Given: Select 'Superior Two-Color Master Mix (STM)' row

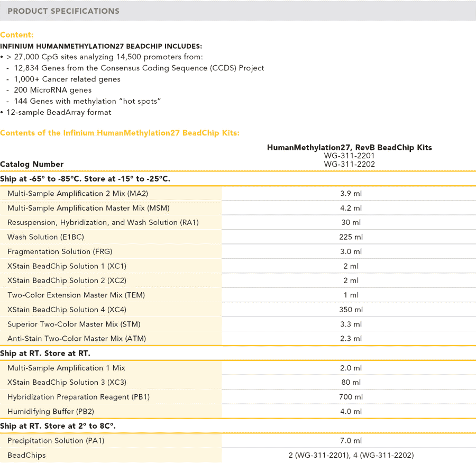Looking at the screenshot, I should pyautogui.click(x=238, y=324).
